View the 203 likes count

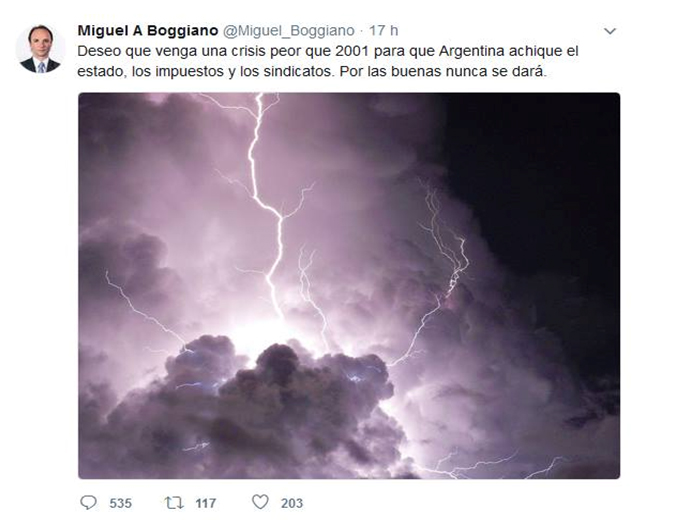[x=292, y=503]
